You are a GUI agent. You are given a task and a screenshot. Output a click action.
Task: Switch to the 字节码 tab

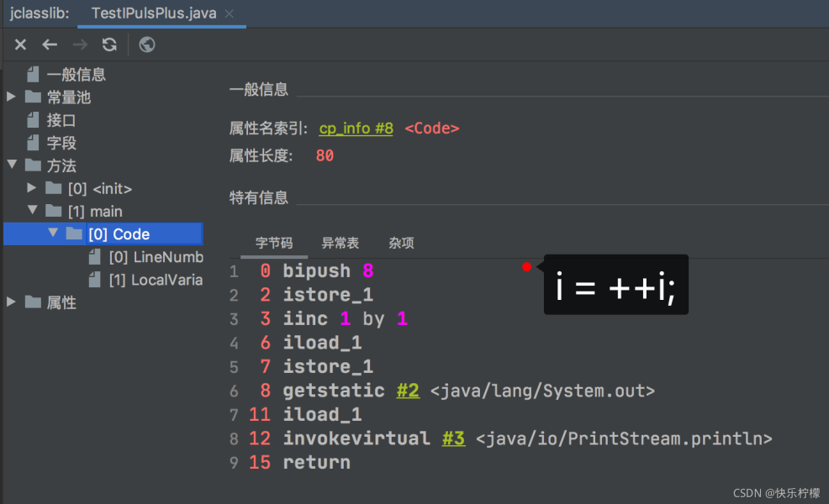coord(274,243)
